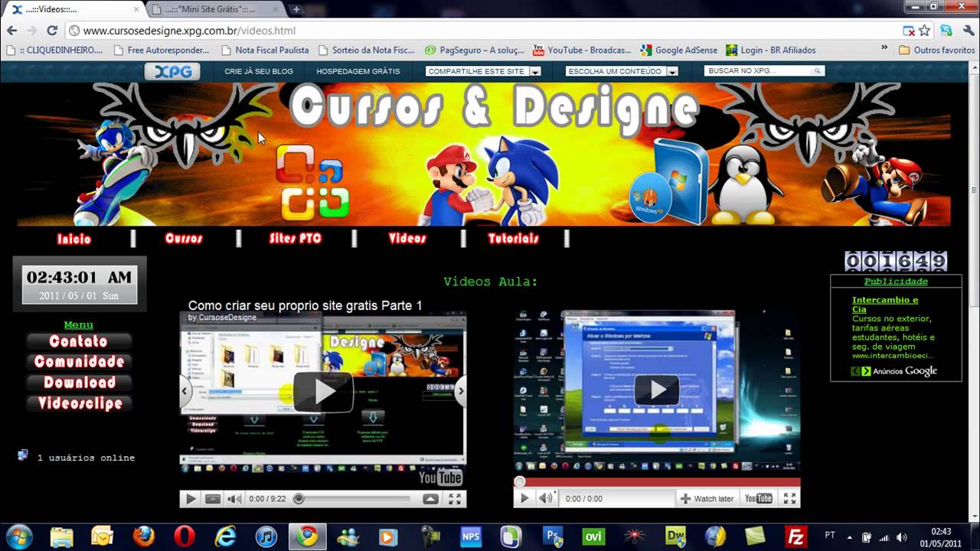Click the AdChoices left arrow icon
The image size is (980, 551).
click(x=856, y=371)
